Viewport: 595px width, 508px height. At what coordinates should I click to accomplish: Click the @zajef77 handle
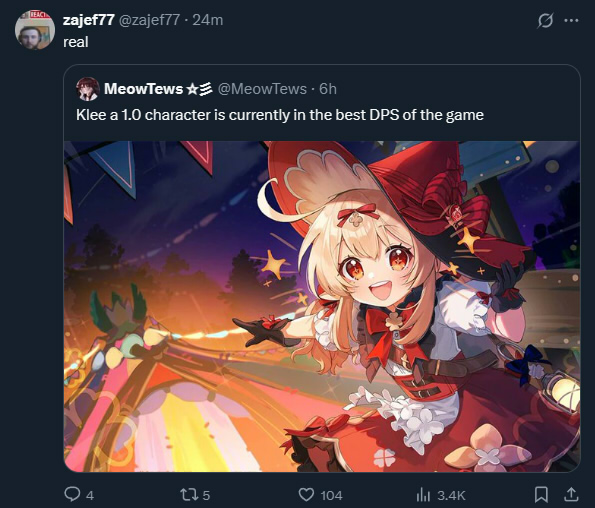[x=150, y=20]
